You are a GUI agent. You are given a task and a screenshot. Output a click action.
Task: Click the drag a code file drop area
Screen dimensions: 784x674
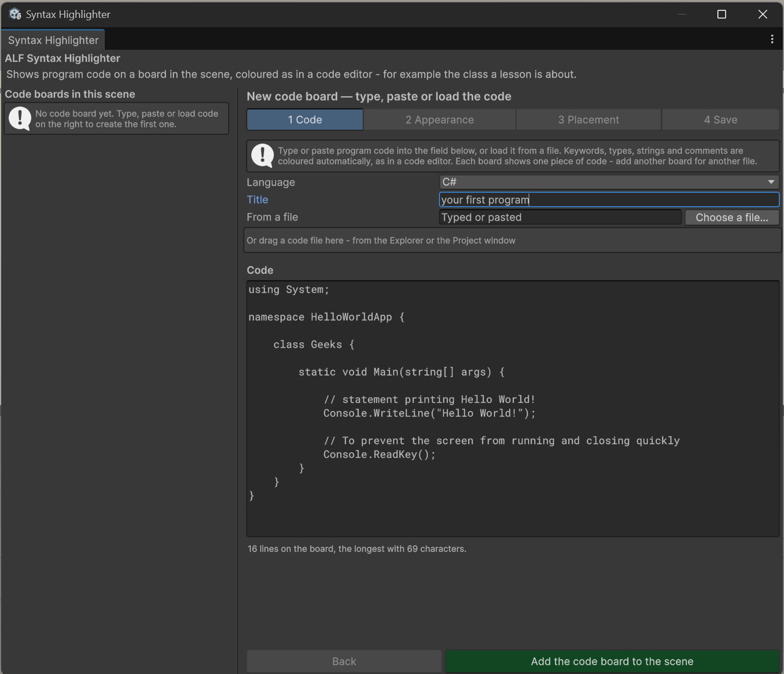pyautogui.click(x=513, y=240)
